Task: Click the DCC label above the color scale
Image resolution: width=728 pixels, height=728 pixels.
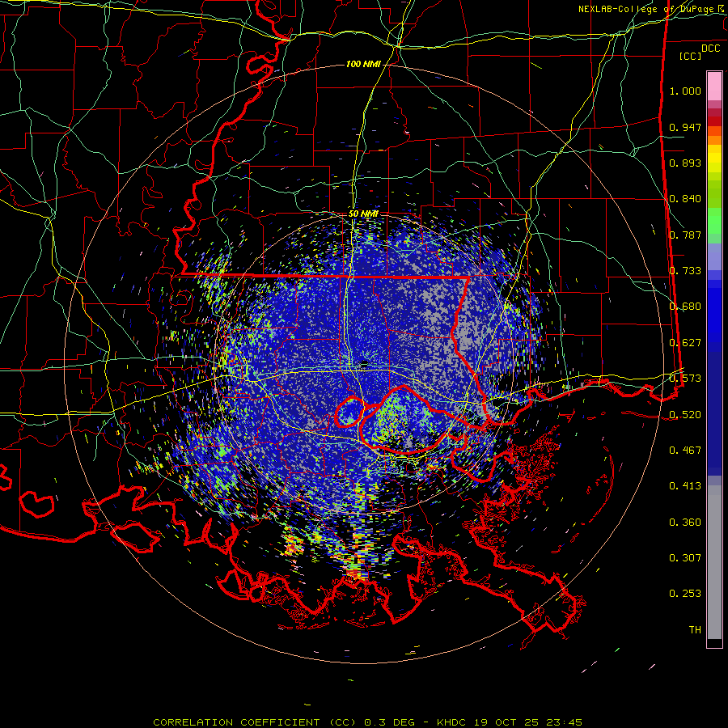Action: tap(710, 49)
